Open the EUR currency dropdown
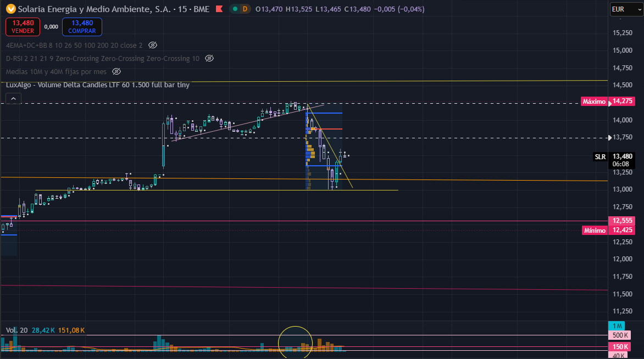 [x=626, y=9]
